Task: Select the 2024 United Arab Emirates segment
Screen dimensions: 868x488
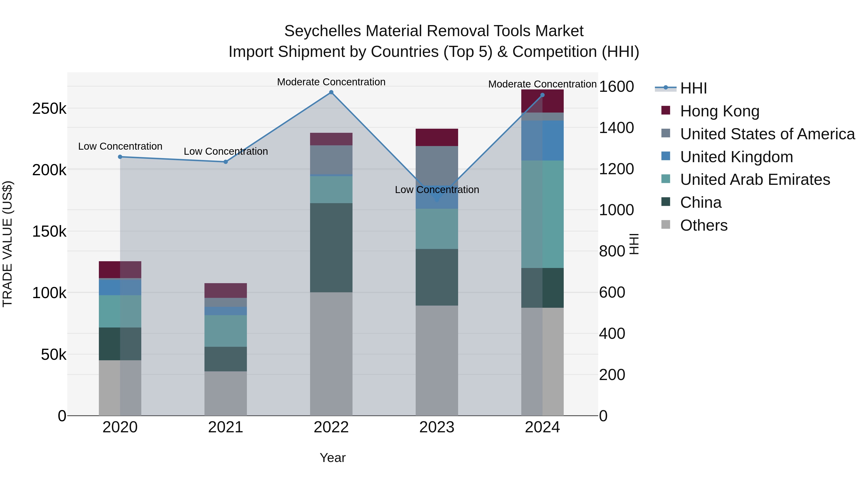Action: (x=542, y=214)
